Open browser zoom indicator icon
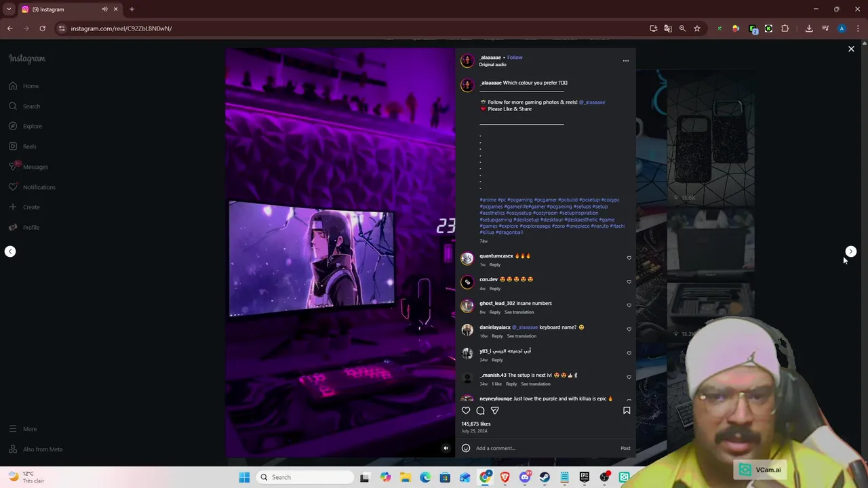This screenshot has width=868, height=488. (682, 28)
